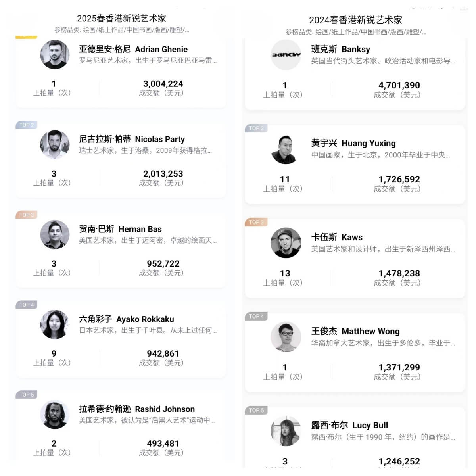
Task: Select Hernan Bas's avatar image
Action: pyautogui.click(x=55, y=234)
